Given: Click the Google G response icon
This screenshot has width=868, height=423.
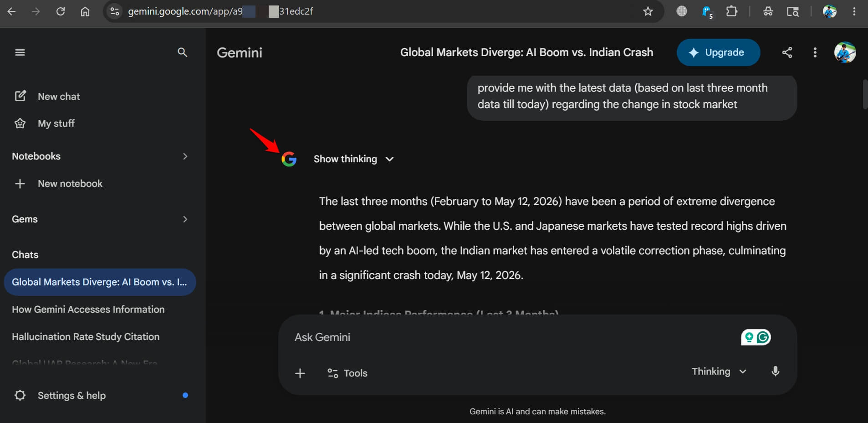Looking at the screenshot, I should coord(289,159).
